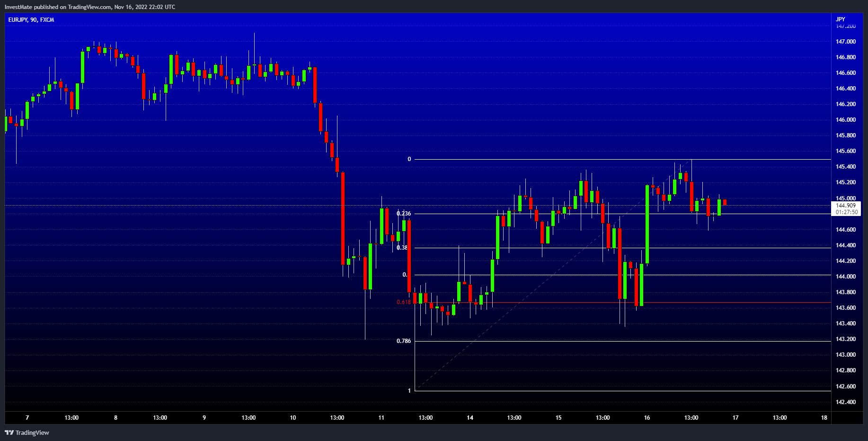Viewport: 868px width, 441px height.
Task: Click day 11 on the time axis
Action: [x=381, y=418]
